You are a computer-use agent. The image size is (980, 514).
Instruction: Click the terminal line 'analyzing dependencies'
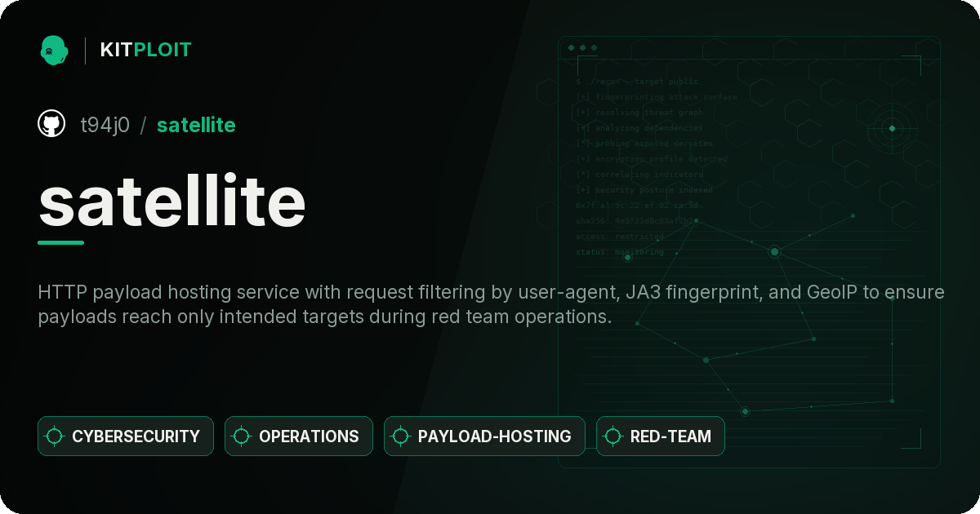tap(639, 128)
